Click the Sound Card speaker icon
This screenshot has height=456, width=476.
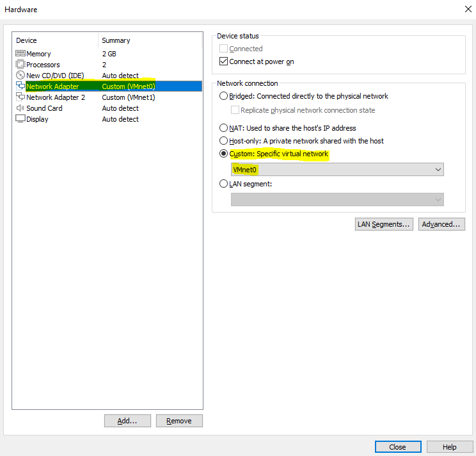(20, 108)
